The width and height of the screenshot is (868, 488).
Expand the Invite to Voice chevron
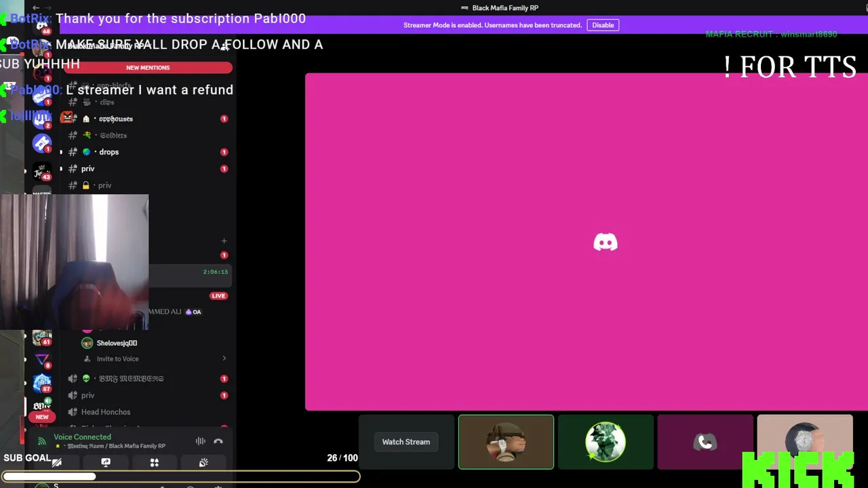[x=224, y=359]
